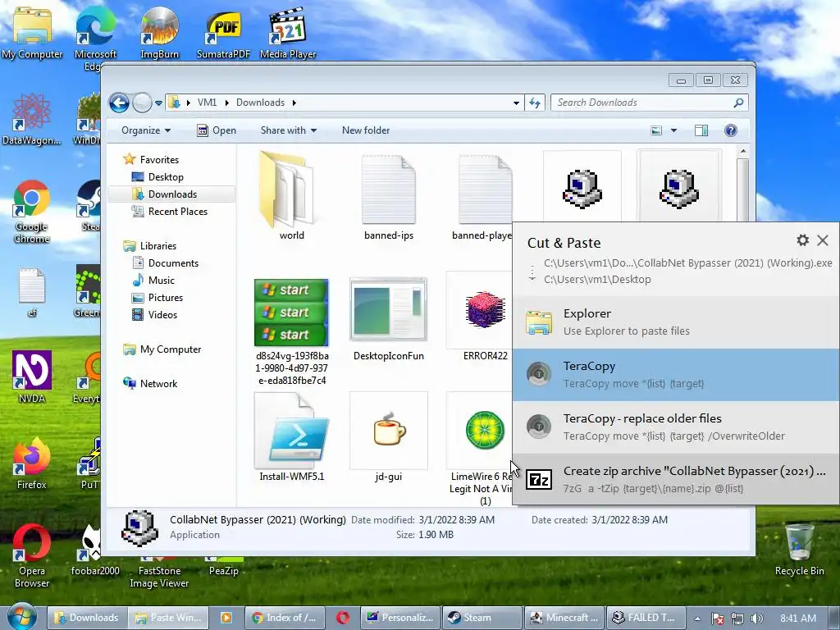This screenshot has width=840, height=630.
Task: Open SumatraPDF desktop shortcut
Action: click(x=223, y=33)
